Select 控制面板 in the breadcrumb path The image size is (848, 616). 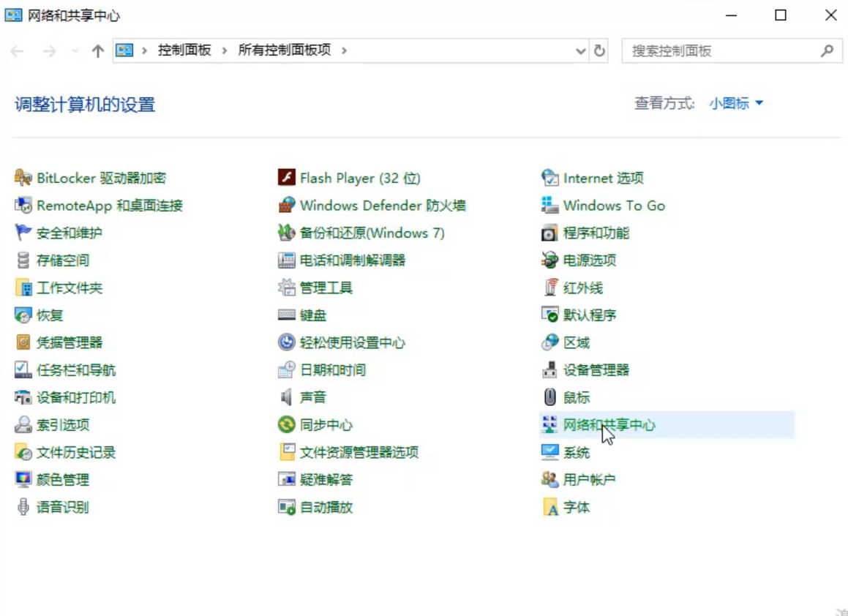184,50
